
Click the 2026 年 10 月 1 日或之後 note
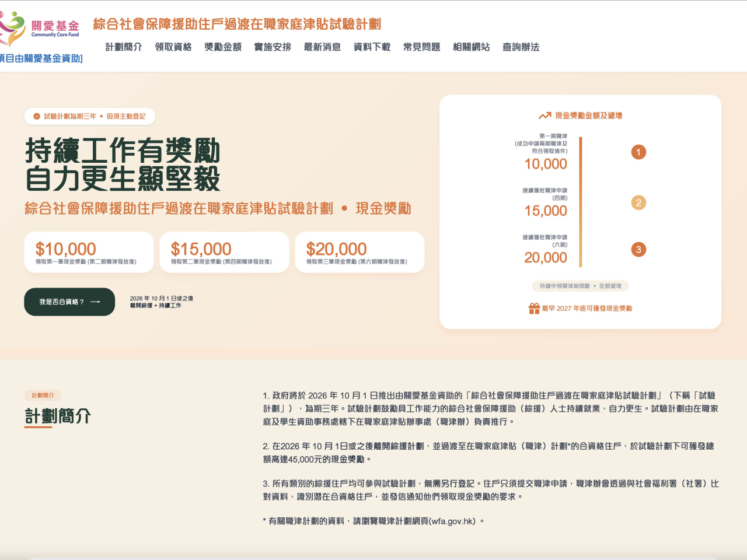pos(162,298)
